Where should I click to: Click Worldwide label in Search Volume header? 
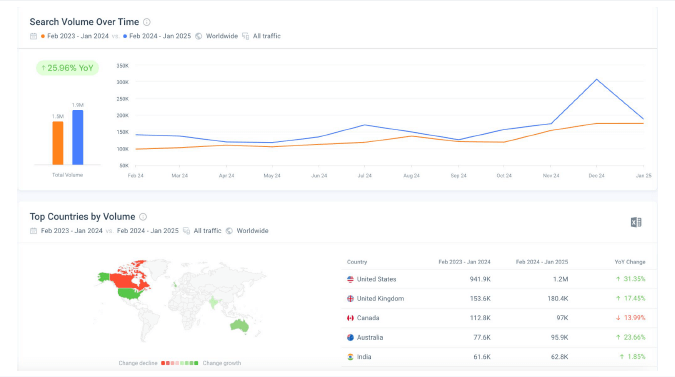coord(222,36)
